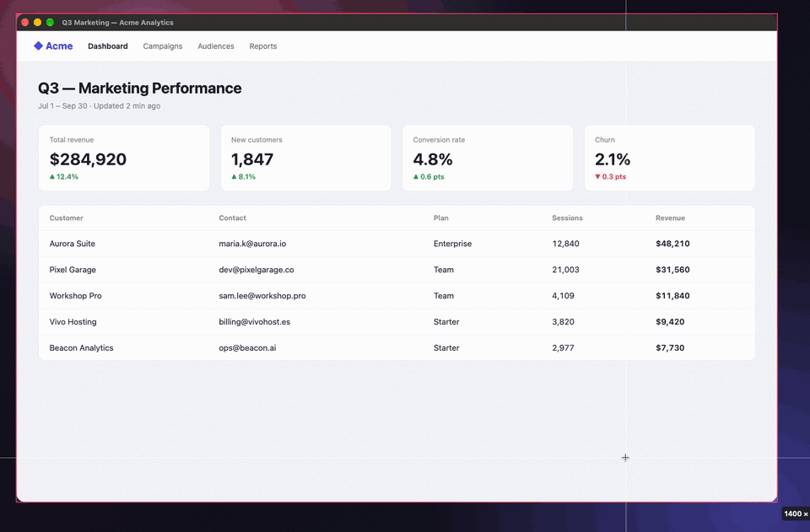Select the Total revenue card value $284,920
The height and width of the screenshot is (532, 810).
pyautogui.click(x=88, y=159)
